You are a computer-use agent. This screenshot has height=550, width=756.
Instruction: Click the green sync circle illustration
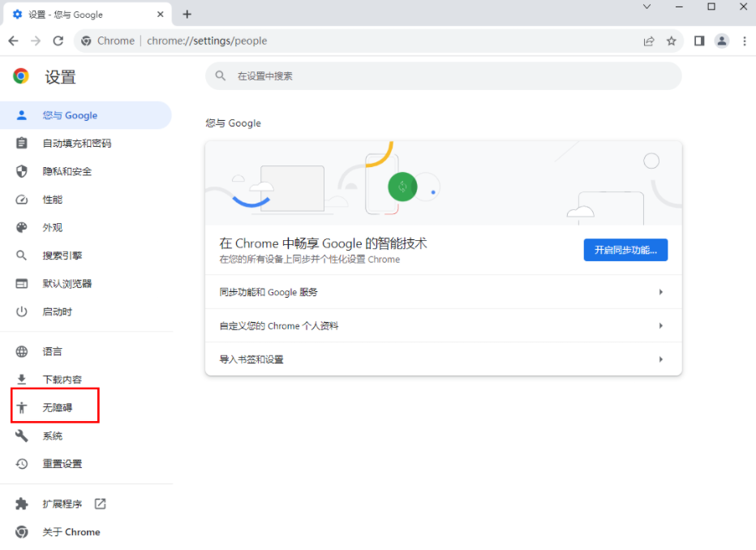(x=402, y=187)
